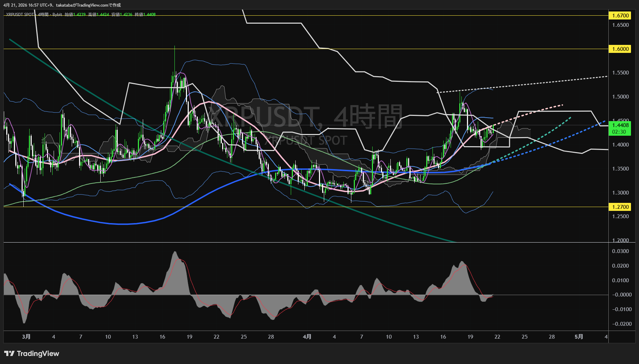Click the 1.5000 price scale label

click(x=620, y=96)
